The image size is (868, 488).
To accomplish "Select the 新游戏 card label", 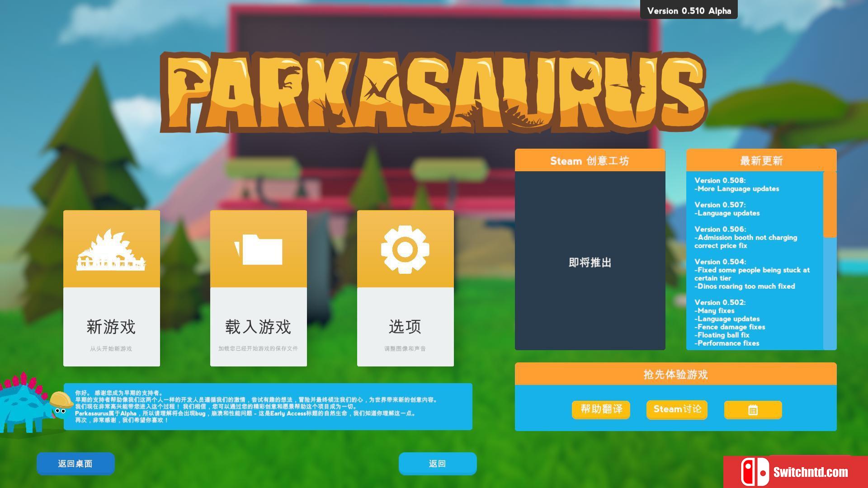I will pos(111,327).
